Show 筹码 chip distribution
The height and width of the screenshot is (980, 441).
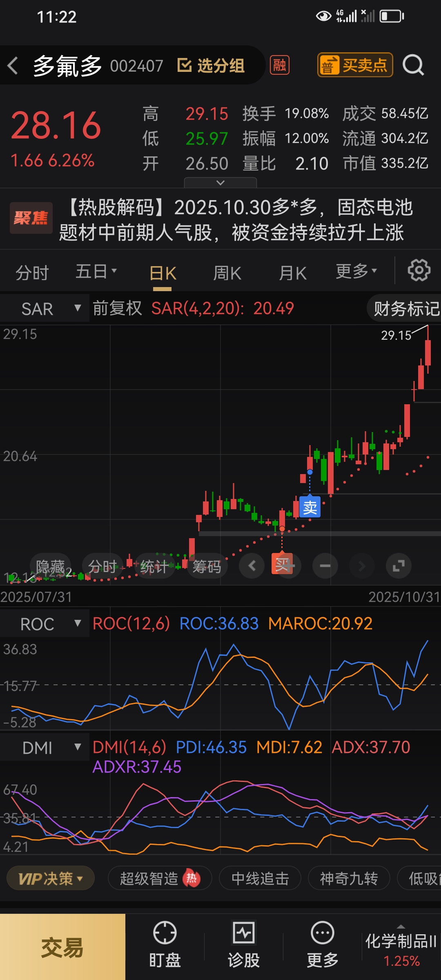coord(207,566)
